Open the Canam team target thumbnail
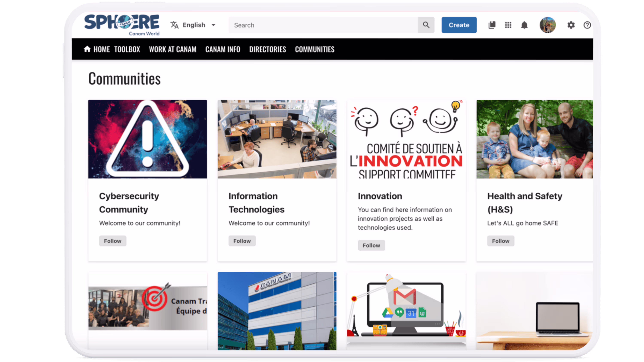 (x=147, y=308)
